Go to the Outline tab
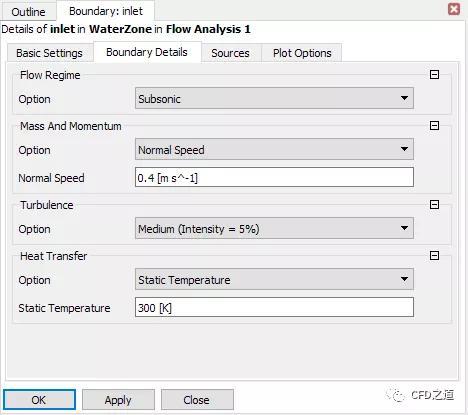This screenshot has width=468, height=415. [28, 12]
